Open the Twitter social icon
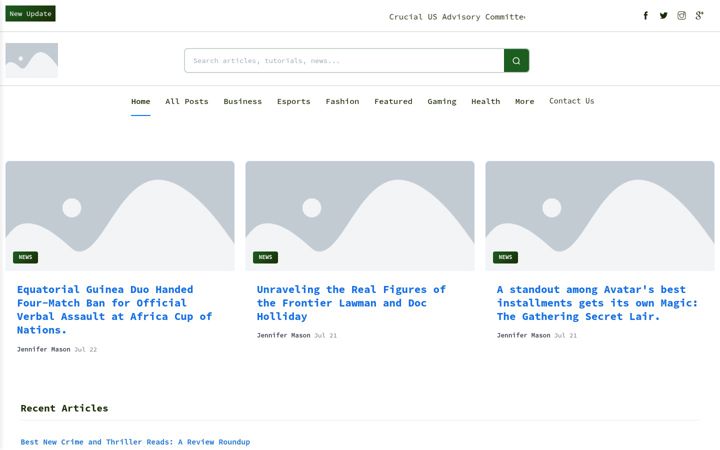This screenshot has width=720, height=450. 664,16
